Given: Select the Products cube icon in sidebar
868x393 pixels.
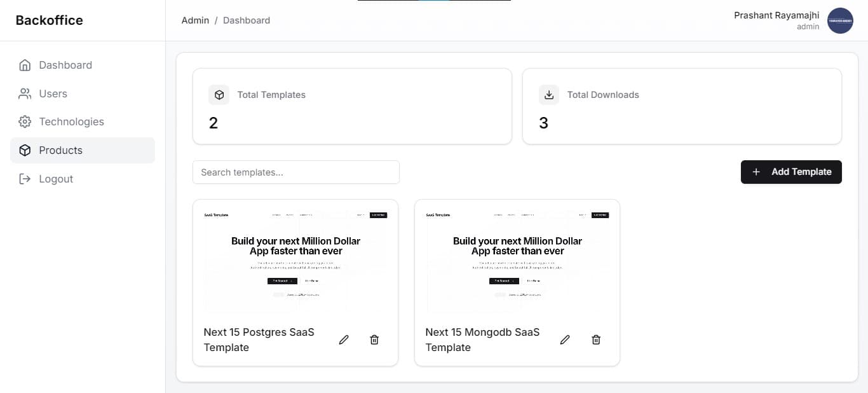Looking at the screenshot, I should (x=25, y=150).
